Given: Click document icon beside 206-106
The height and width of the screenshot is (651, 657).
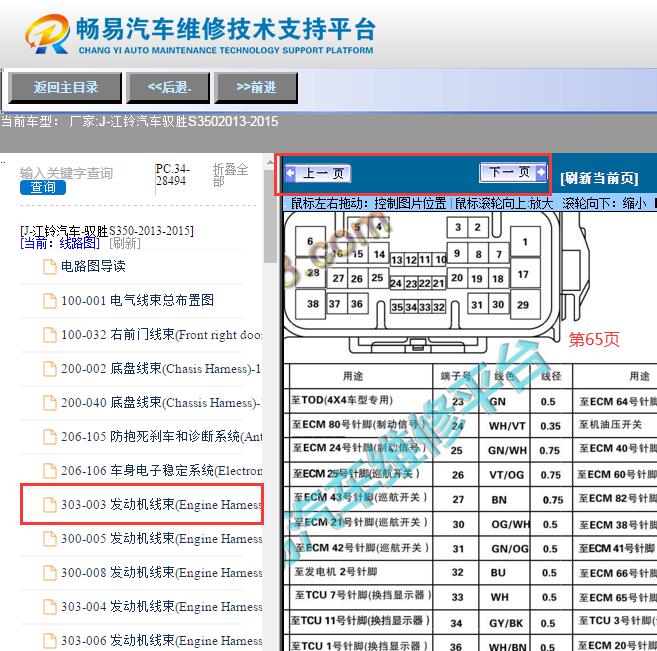Looking at the screenshot, I should coord(50,471).
